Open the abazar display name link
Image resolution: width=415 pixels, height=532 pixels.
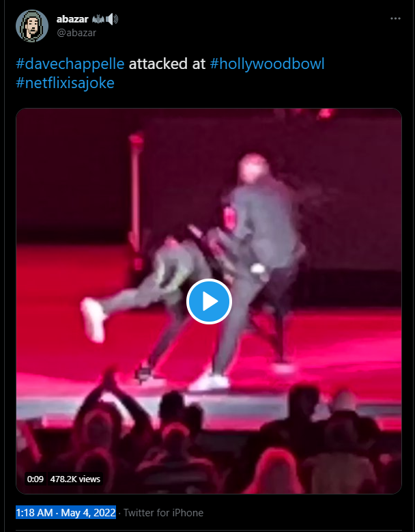(72, 19)
